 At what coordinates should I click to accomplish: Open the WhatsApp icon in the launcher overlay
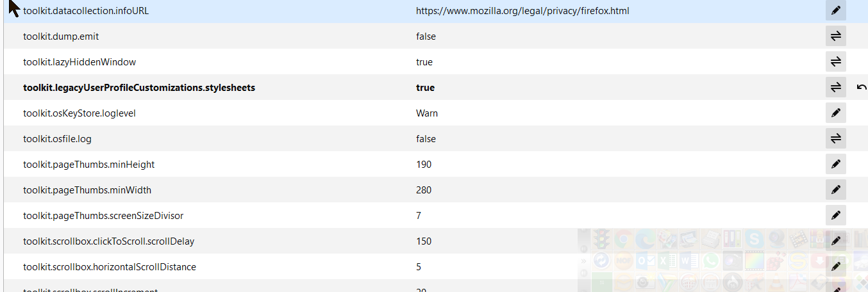click(710, 261)
